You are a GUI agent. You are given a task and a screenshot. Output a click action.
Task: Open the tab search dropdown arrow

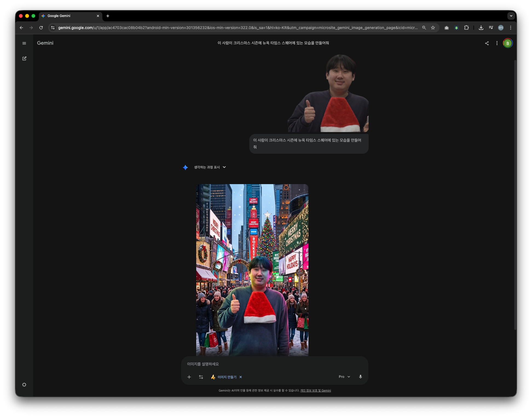(x=511, y=16)
